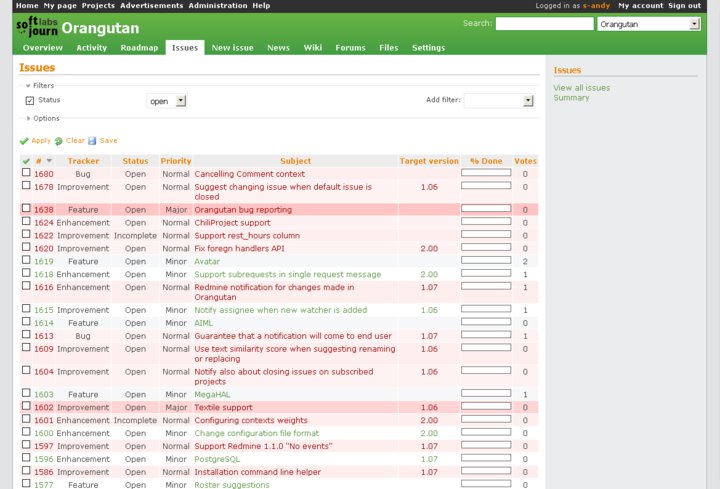Toggle the Status filter checkbox
This screenshot has height=489, width=720.
pyautogui.click(x=30, y=100)
